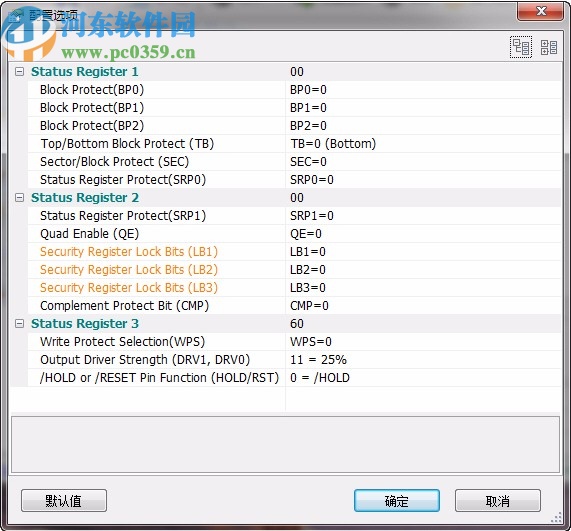This screenshot has width=571, height=531.
Task: Click the BP1=0 value cell
Action: click(423, 107)
